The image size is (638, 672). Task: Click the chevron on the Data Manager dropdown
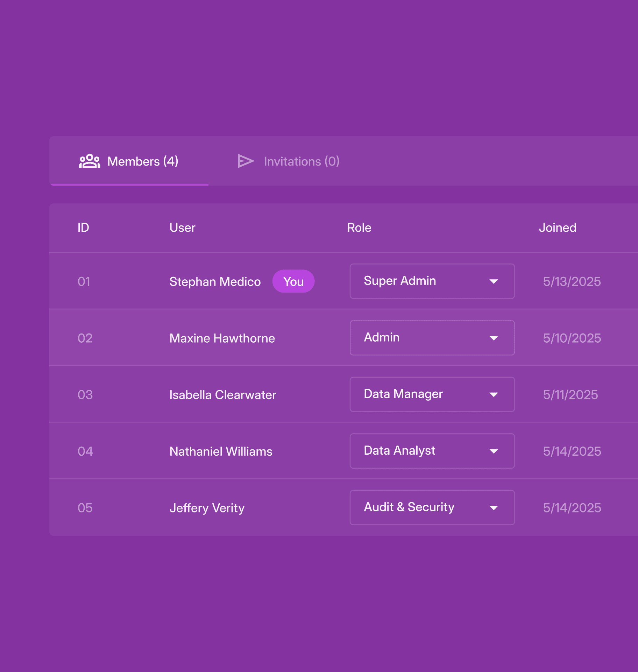(x=494, y=394)
